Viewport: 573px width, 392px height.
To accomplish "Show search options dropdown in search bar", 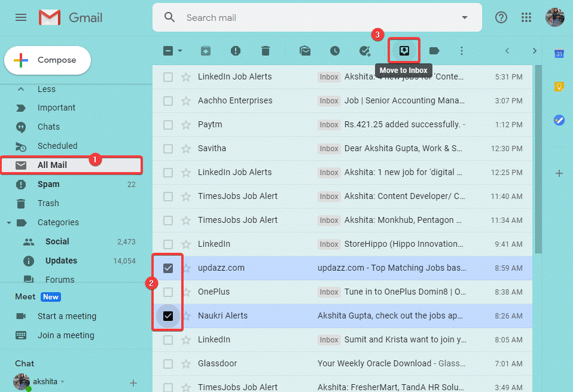I will tap(464, 18).
